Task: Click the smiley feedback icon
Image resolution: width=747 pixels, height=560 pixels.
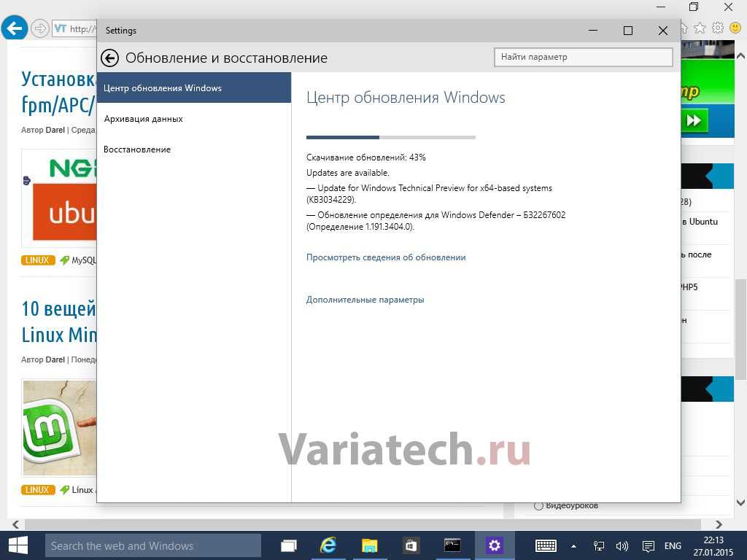Action: pos(735,28)
